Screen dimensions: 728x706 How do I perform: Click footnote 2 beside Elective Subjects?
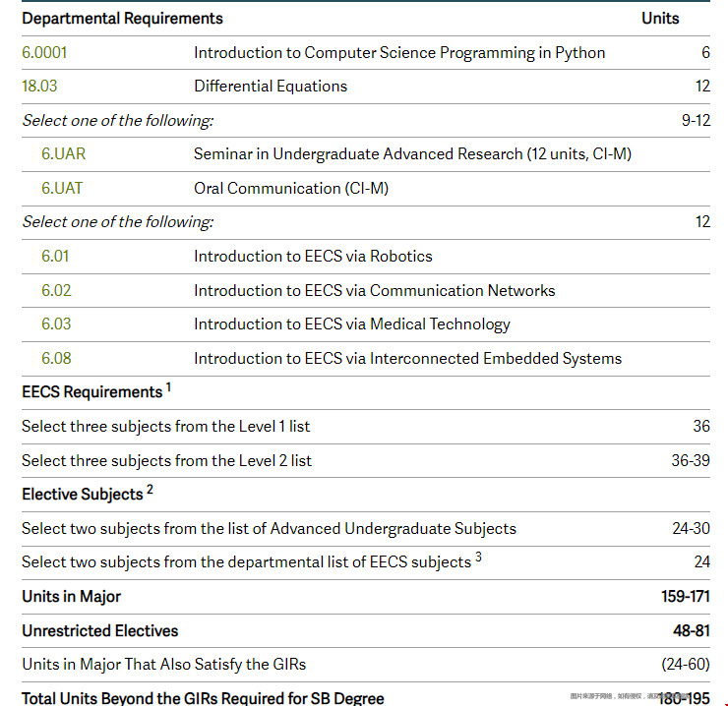tap(150, 490)
